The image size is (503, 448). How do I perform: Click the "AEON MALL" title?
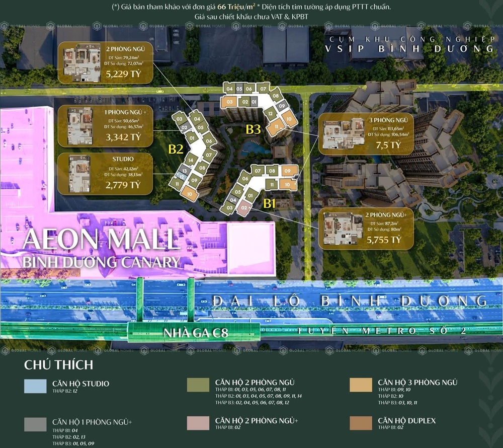pyautogui.click(x=101, y=239)
